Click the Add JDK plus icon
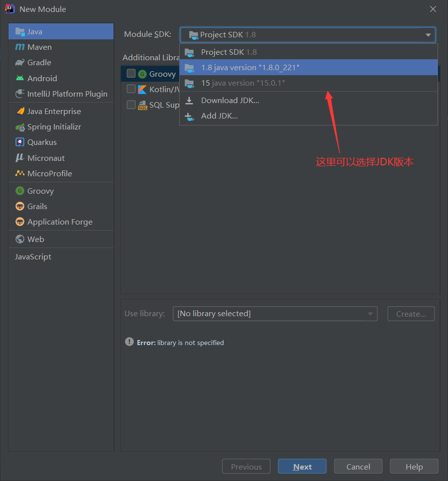Viewport: 448px width, 481px height. coord(190,116)
